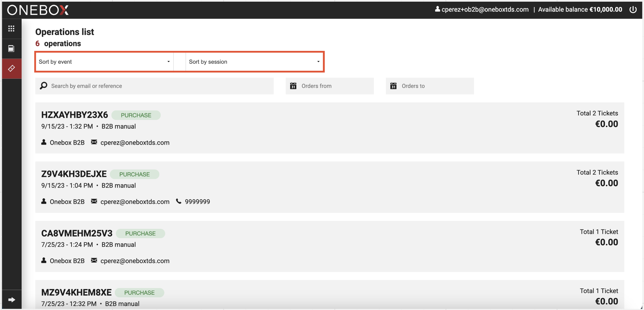Image resolution: width=644 pixels, height=310 pixels.
Task: Click Onebox B2B in CA8VMEHM25V3 row
Action: [67, 261]
